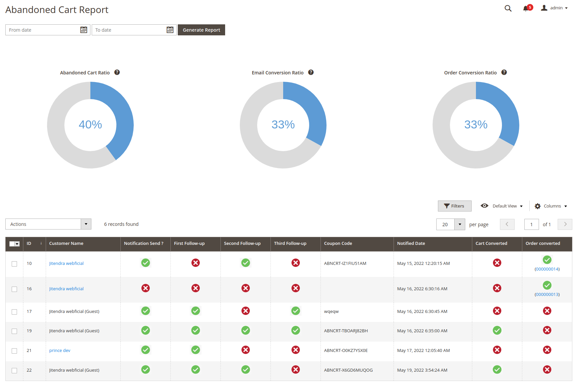
Task: Click row 22 Cart Converted green check
Action: [497, 370]
